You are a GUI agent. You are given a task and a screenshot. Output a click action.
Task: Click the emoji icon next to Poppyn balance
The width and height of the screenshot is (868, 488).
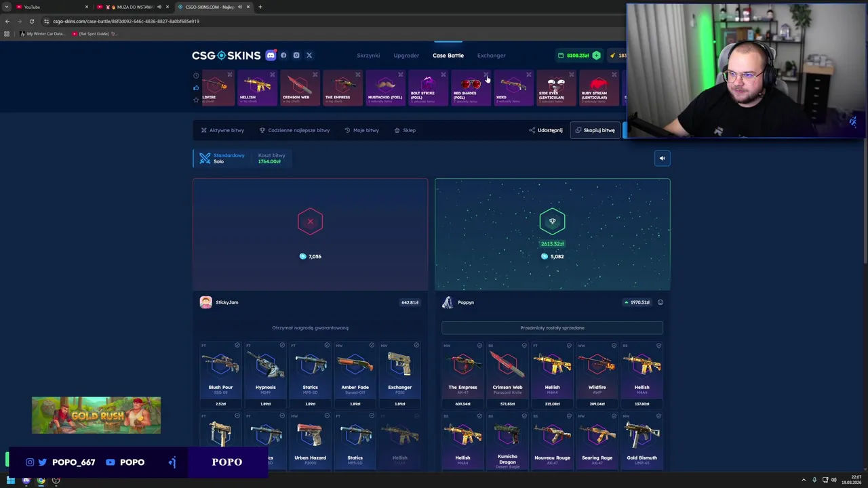pos(660,302)
